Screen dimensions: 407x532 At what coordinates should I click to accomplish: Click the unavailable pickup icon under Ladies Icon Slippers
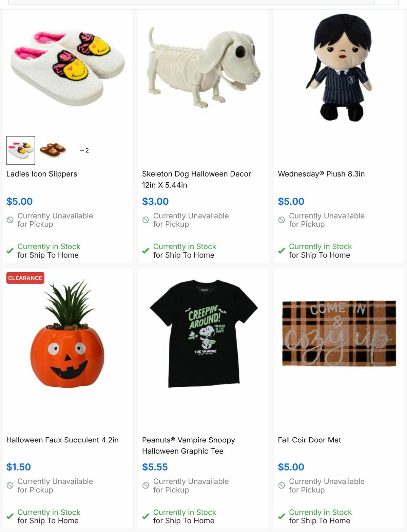(10, 220)
